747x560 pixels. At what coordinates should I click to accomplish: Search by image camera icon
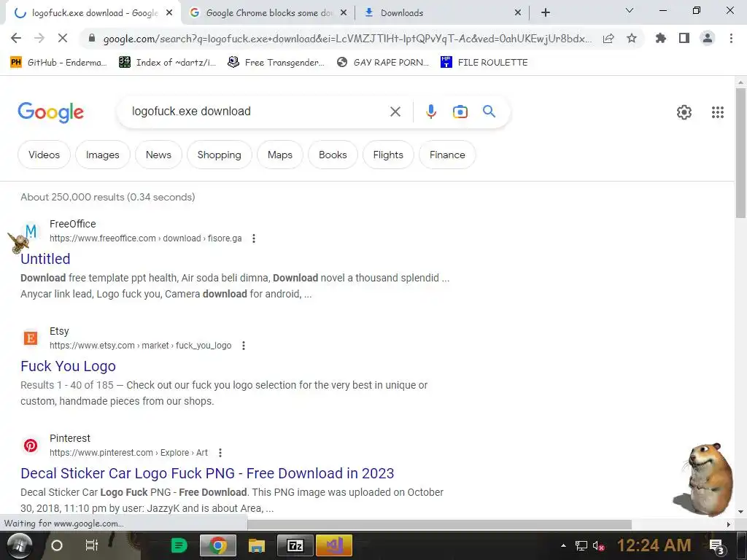tap(460, 112)
